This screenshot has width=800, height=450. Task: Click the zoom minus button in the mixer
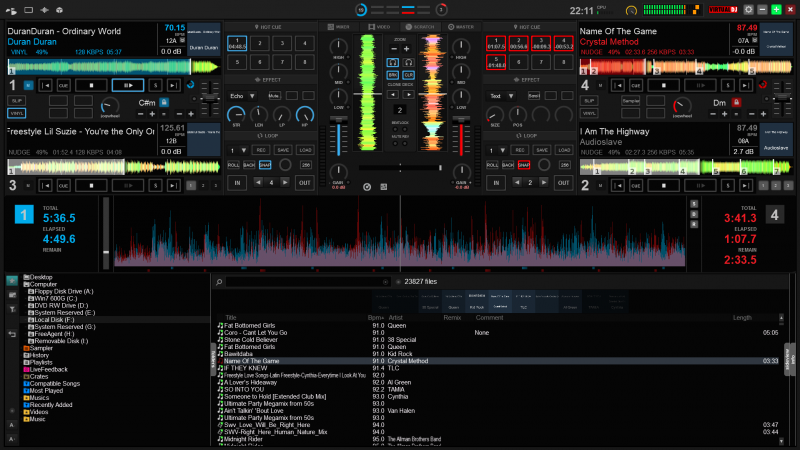(x=393, y=49)
